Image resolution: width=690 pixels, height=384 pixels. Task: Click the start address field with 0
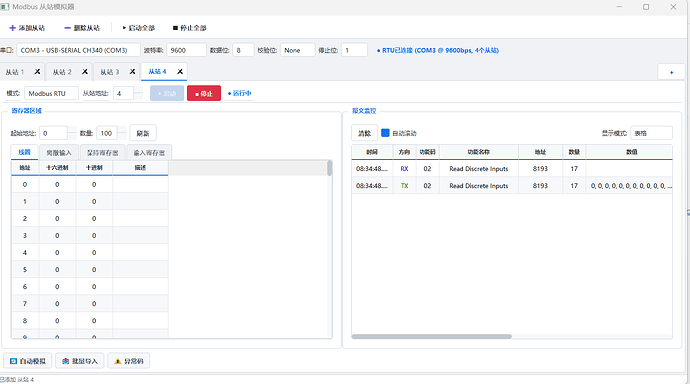53,133
